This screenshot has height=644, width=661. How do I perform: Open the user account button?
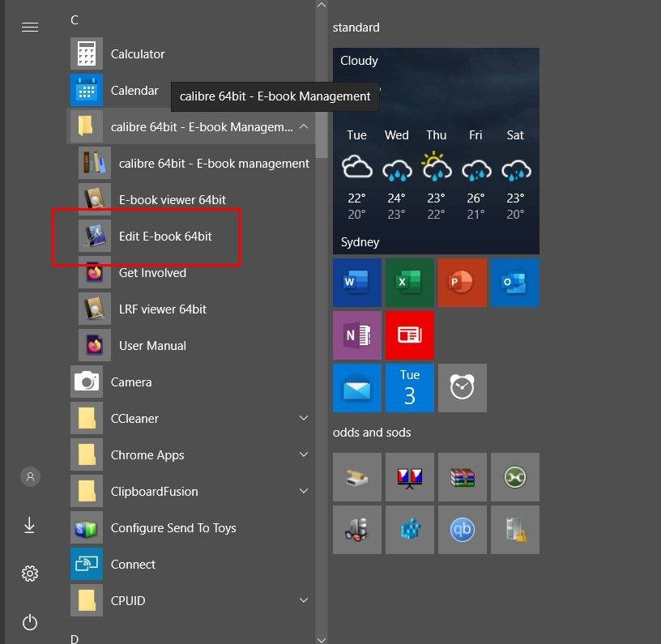30,476
